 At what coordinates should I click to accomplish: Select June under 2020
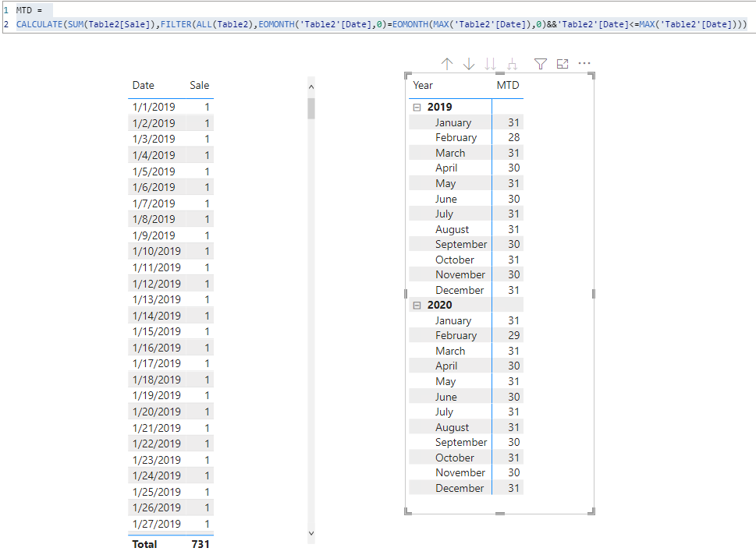446,397
